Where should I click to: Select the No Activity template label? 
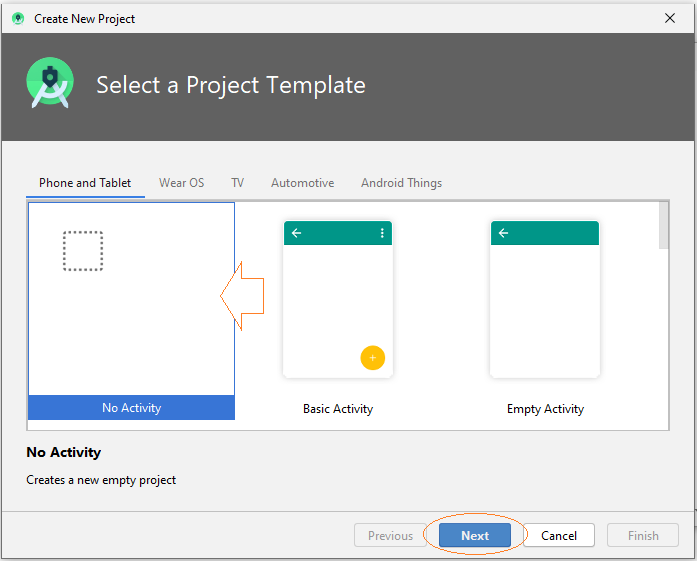pos(132,408)
